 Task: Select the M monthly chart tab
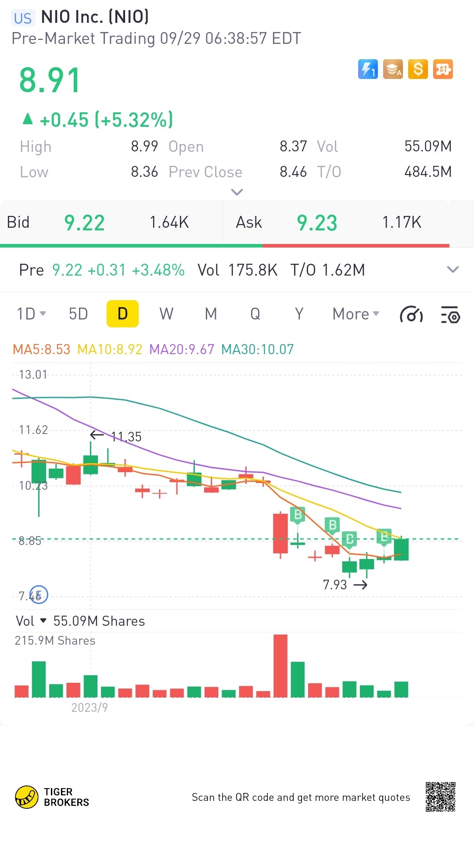pos(211,314)
